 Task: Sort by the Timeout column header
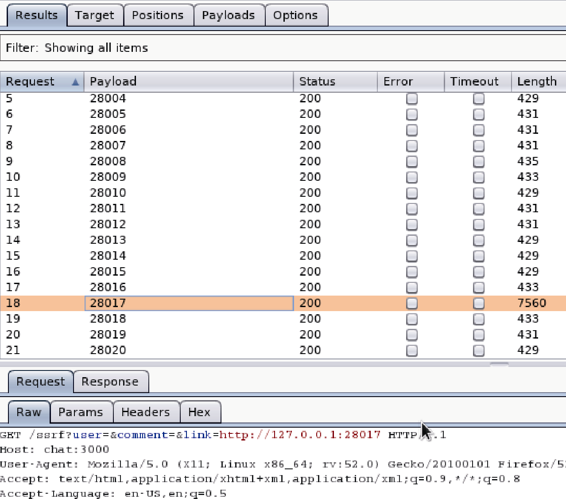tap(478, 82)
